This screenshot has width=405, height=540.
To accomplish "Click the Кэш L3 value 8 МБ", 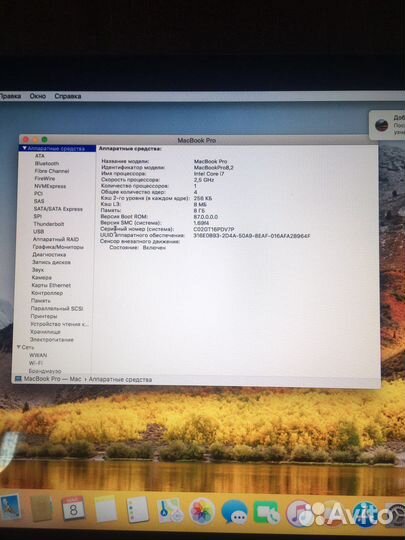I will [x=200, y=204].
